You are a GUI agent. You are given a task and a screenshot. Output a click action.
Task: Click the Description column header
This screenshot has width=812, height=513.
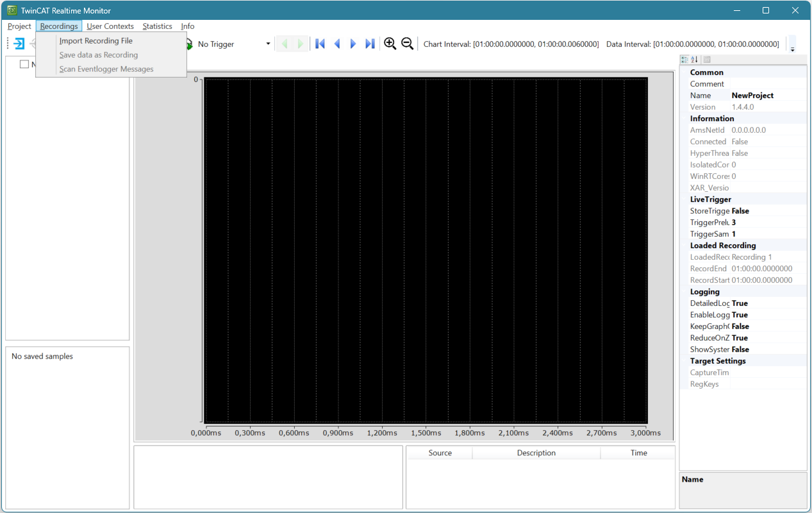click(536, 453)
